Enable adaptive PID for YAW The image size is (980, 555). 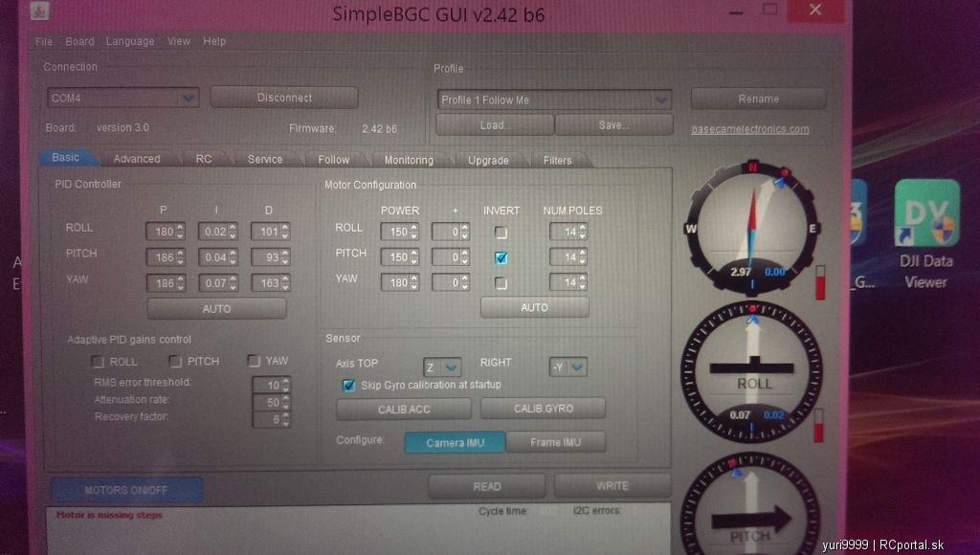click(253, 361)
